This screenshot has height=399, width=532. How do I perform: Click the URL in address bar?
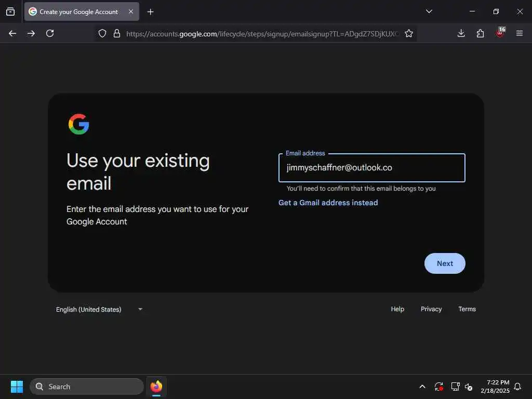point(262,34)
